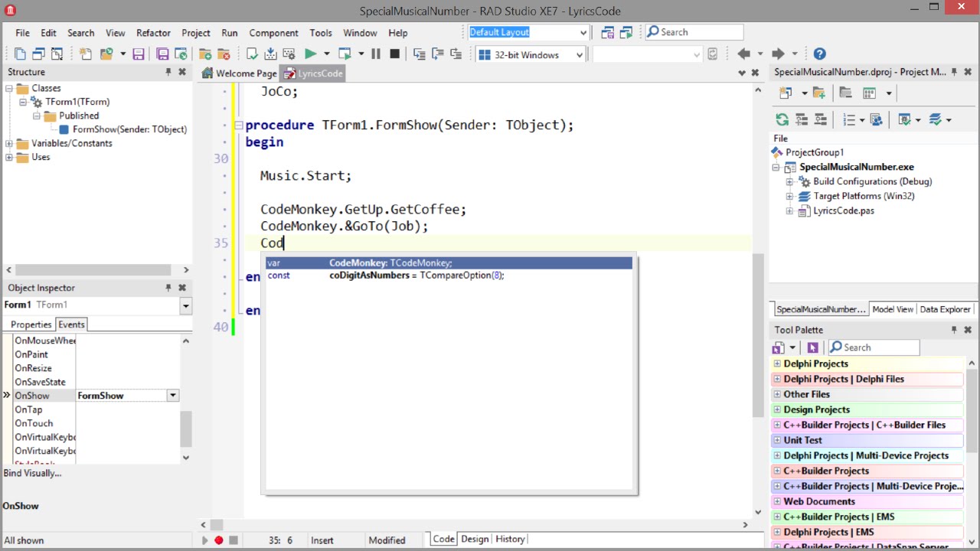Run the project with green play icon
Image resolution: width=980 pixels, height=551 pixels.
[x=310, y=54]
